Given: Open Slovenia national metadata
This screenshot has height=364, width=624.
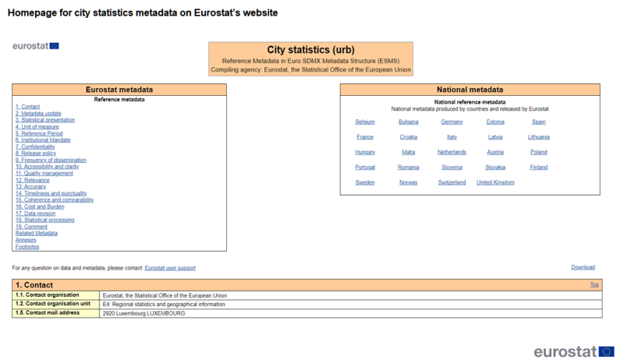Looking at the screenshot, I should pyautogui.click(x=452, y=168).
